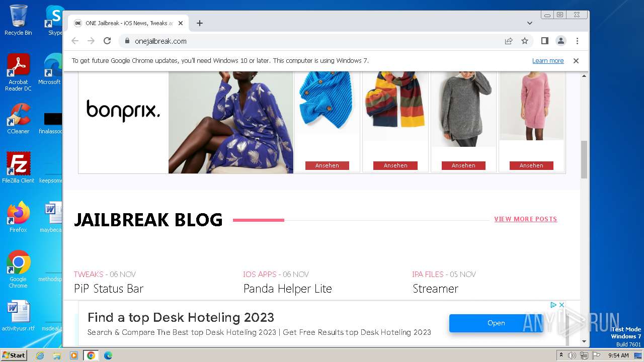The width and height of the screenshot is (644, 362).
Task: Show hidden system tray icons
Action: tap(561, 355)
